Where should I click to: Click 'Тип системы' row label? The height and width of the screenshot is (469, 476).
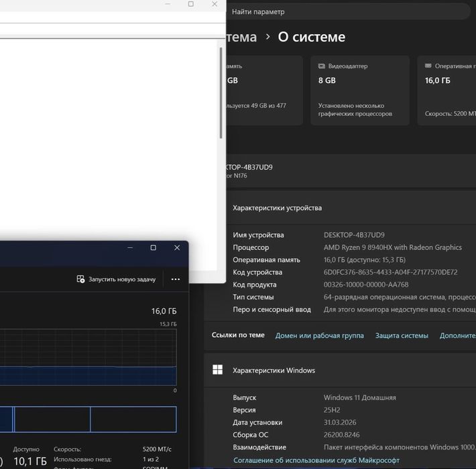(x=253, y=297)
